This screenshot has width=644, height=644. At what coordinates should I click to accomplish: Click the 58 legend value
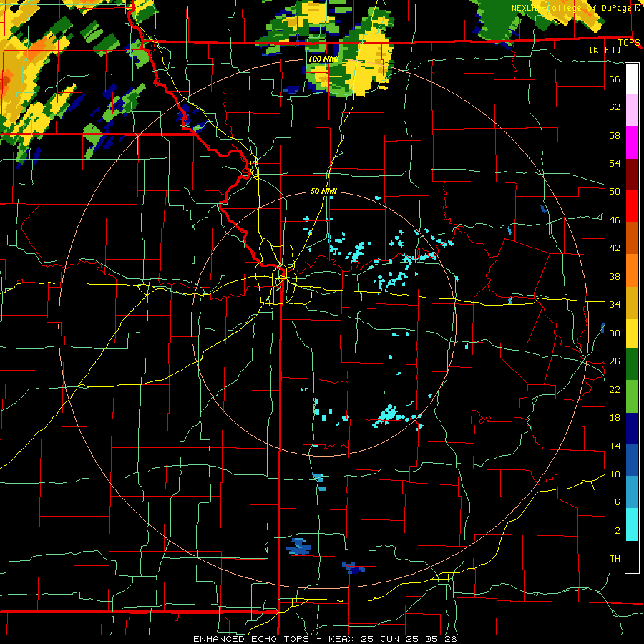[x=615, y=135]
